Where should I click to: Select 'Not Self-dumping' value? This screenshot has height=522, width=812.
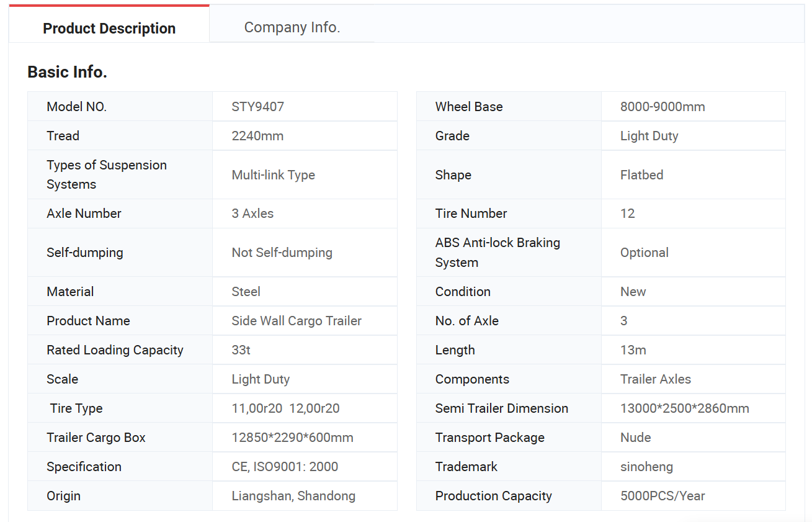tap(282, 253)
